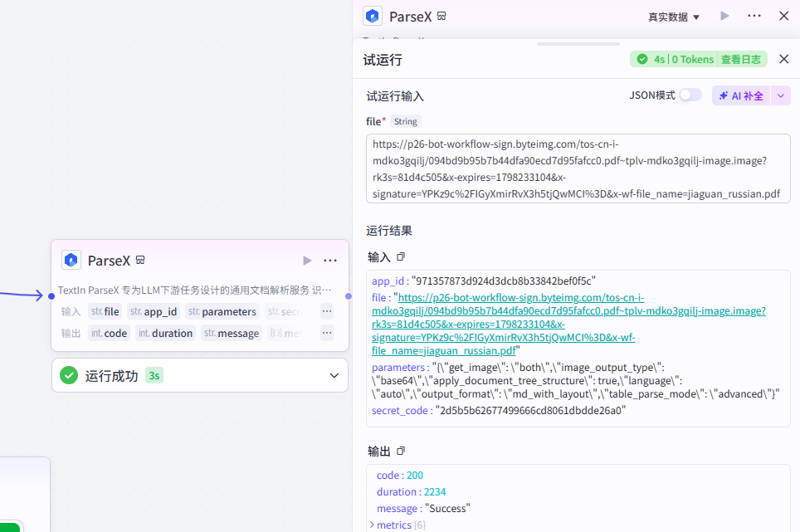Click the green success check in status badge
Image resolution: width=800 pixels, height=532 pixels.
click(x=643, y=59)
